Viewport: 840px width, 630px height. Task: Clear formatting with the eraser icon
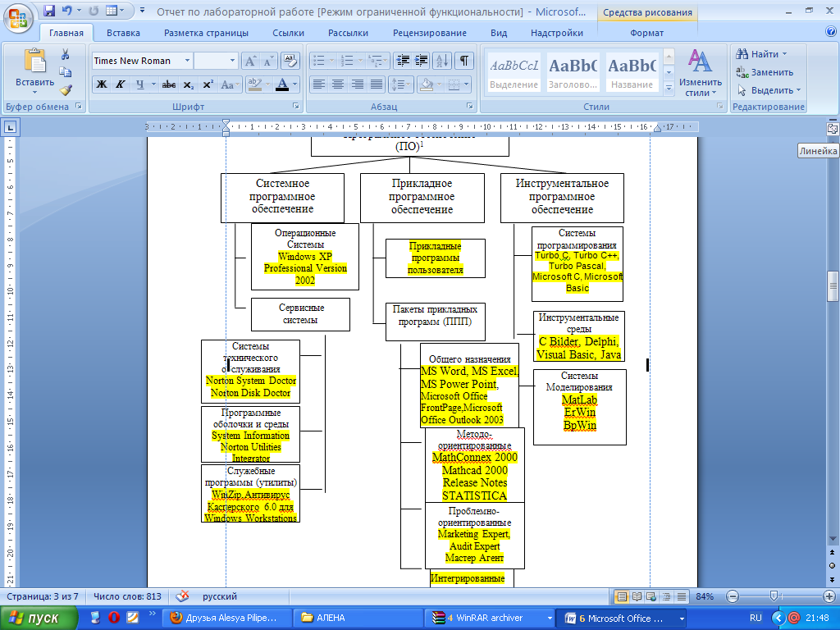pos(290,61)
